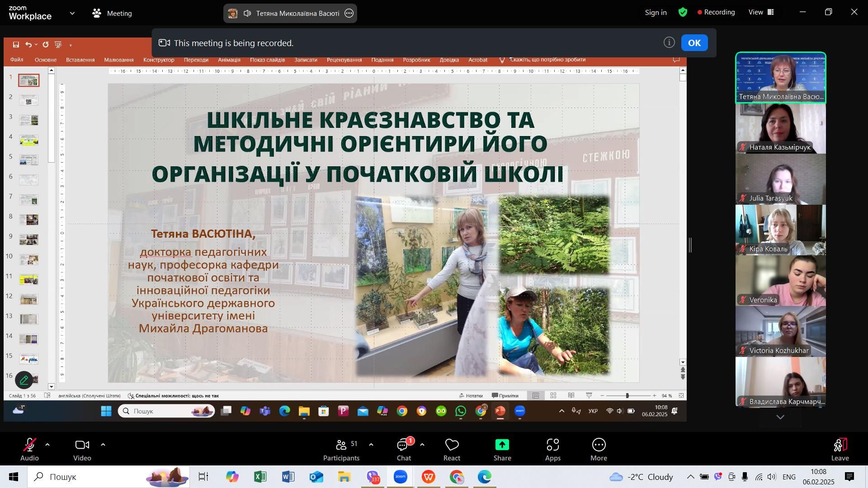The height and width of the screenshot is (488, 868).
Task: Open Task View on the taskbar
Action: click(204, 477)
